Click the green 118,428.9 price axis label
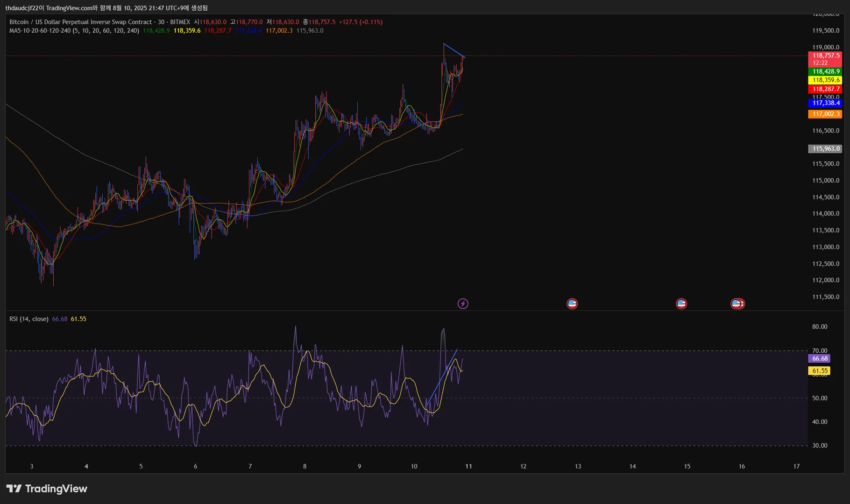 pyautogui.click(x=825, y=71)
